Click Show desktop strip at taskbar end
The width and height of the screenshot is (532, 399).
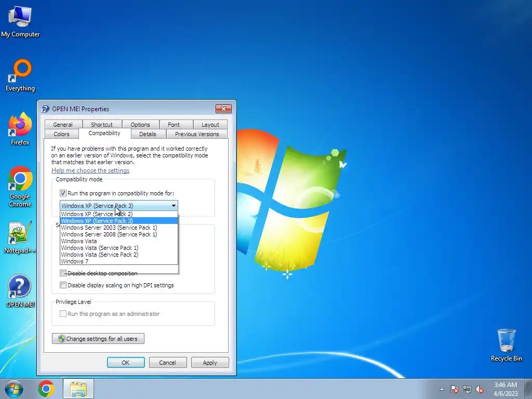click(528, 389)
